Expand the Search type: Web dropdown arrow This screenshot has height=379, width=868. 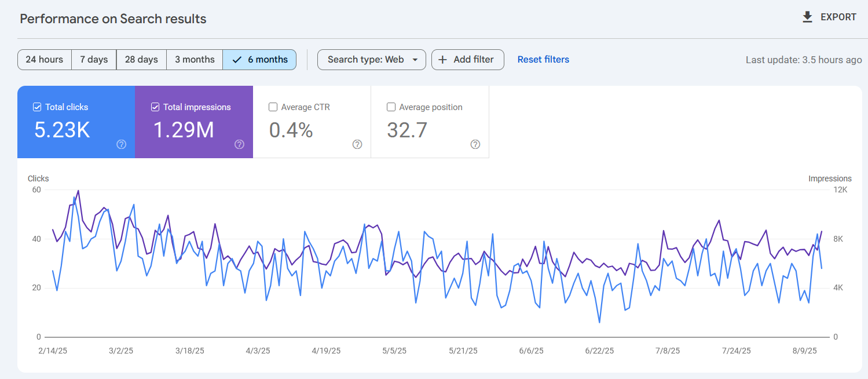(415, 60)
